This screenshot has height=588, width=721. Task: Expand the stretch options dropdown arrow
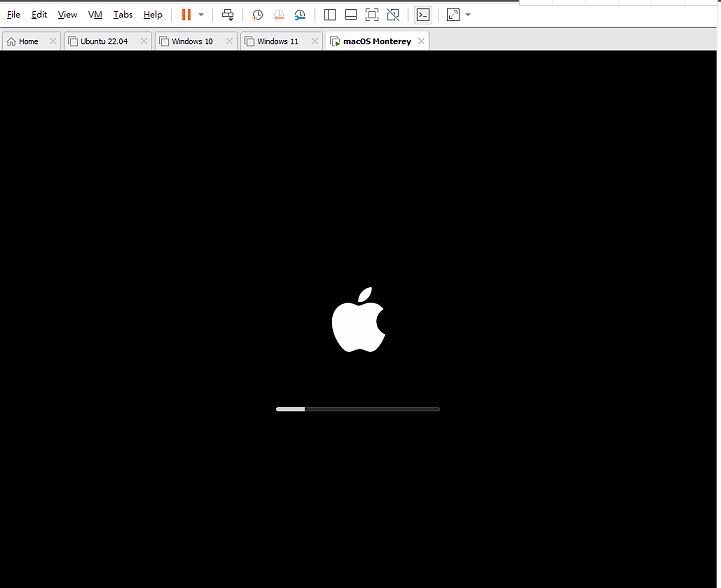pos(468,15)
